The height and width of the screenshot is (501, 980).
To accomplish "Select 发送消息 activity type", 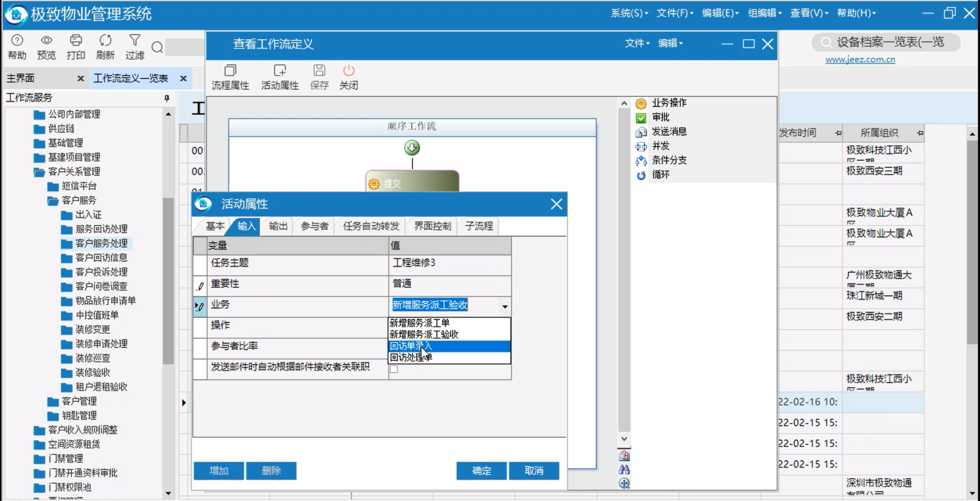I will pos(661,131).
